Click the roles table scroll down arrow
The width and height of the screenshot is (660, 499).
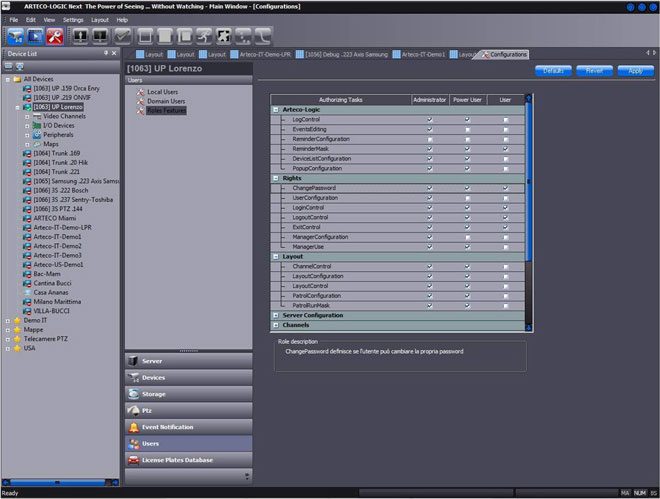click(x=529, y=328)
